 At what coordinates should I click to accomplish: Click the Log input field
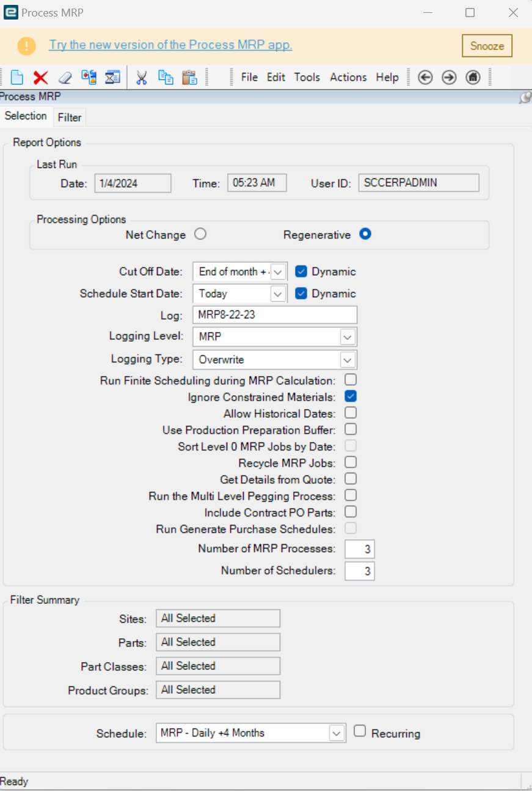click(275, 315)
